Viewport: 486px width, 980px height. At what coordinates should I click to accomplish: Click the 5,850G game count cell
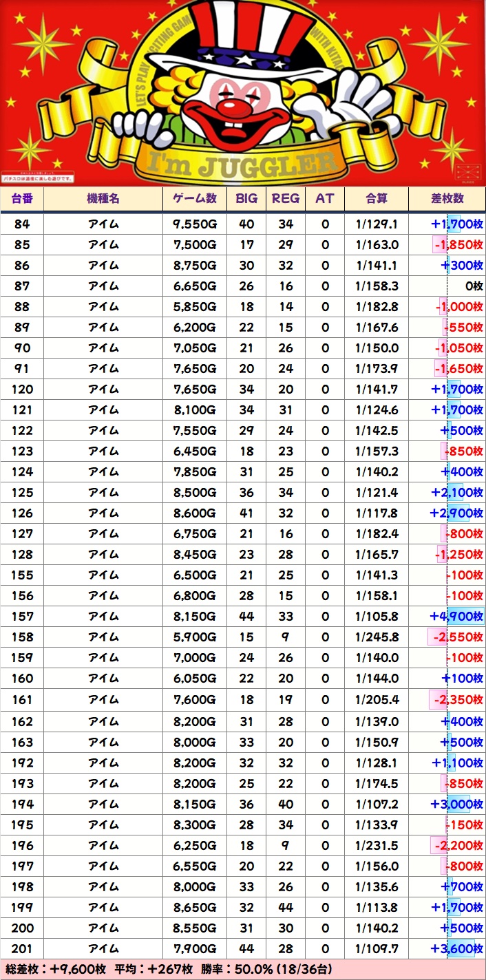[195, 307]
